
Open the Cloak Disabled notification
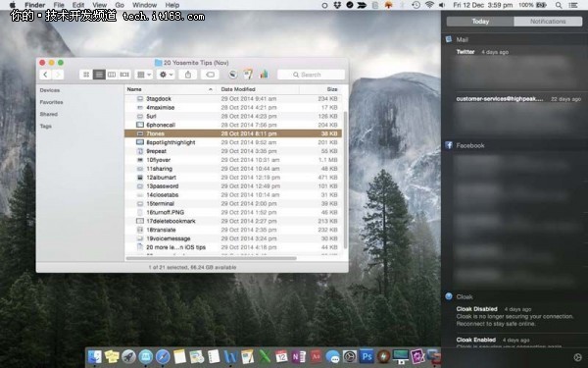pos(515,316)
